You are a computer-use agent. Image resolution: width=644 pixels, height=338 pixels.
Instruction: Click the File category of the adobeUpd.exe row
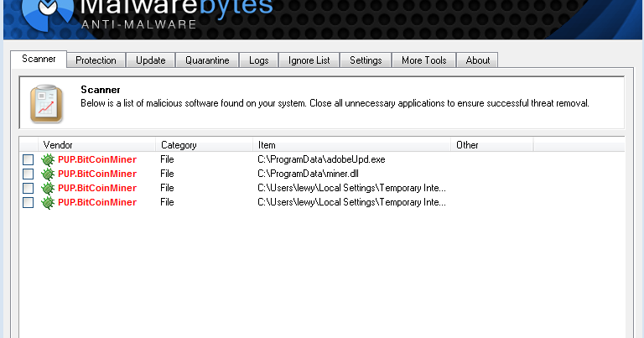[167, 159]
